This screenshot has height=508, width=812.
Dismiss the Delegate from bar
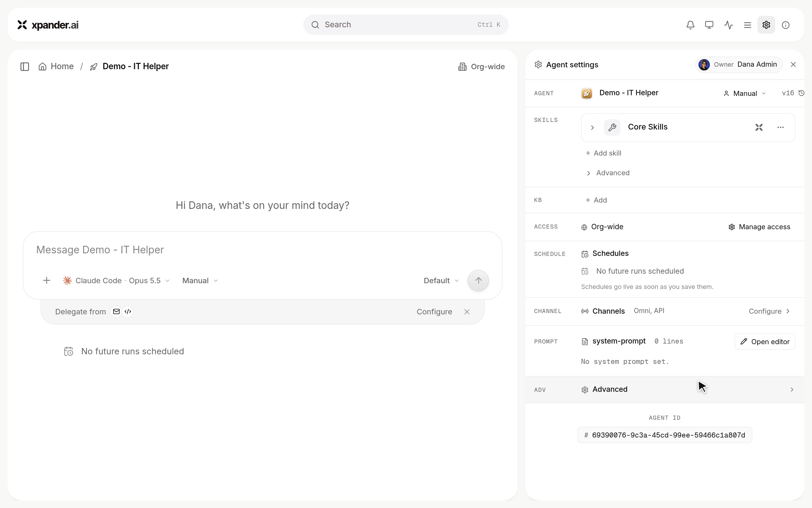click(467, 312)
